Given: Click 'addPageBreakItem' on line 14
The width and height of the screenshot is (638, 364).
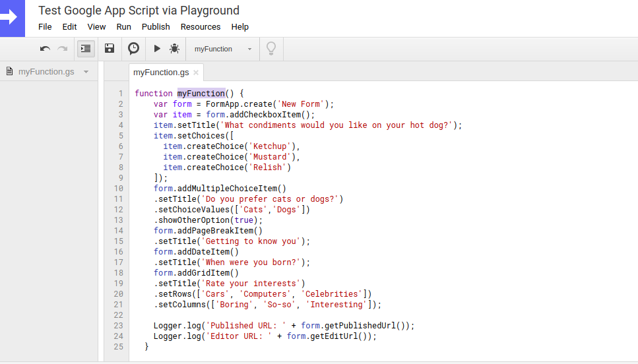Looking at the screenshot, I should point(215,231).
